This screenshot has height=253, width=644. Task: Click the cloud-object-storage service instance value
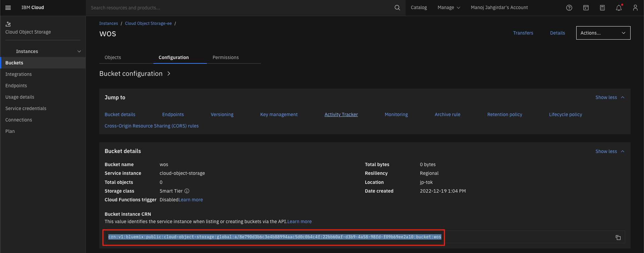pos(182,173)
